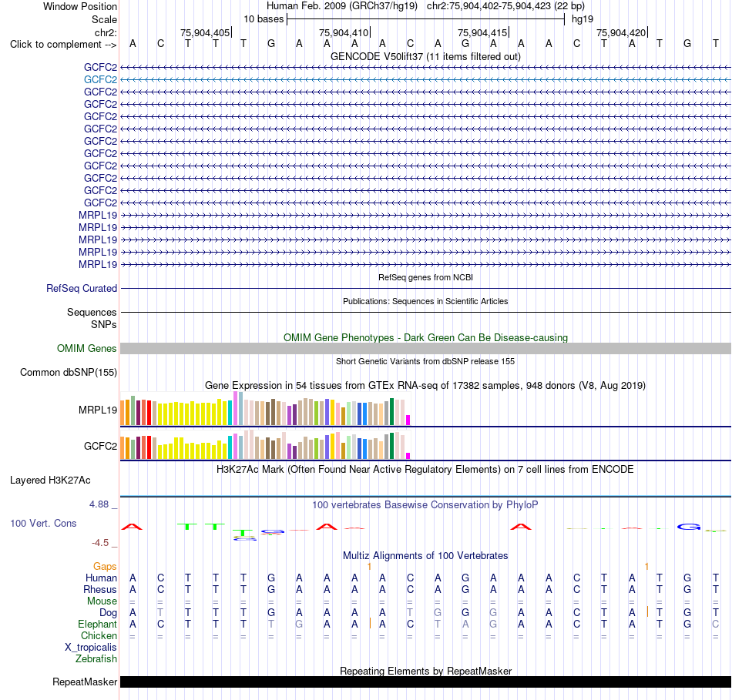Open 'Publications: Sequences in Scientific Articles' title
This screenshot has width=732, height=700.
coord(425,301)
